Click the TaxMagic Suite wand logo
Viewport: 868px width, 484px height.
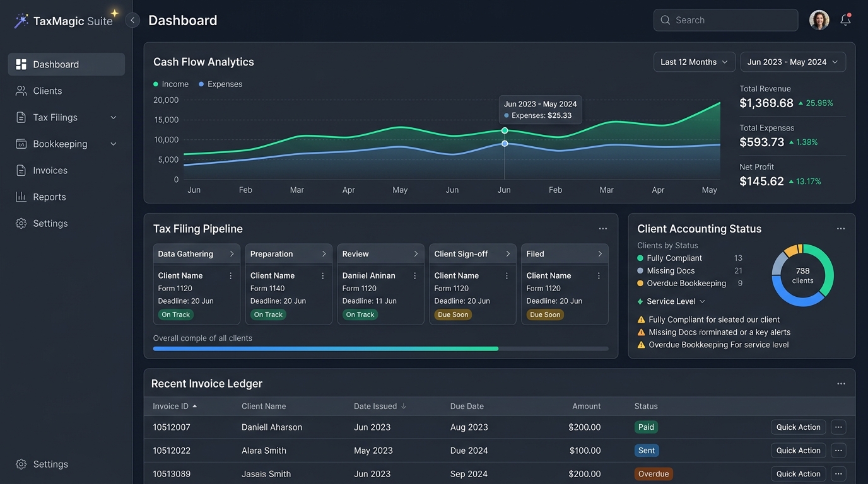click(21, 21)
